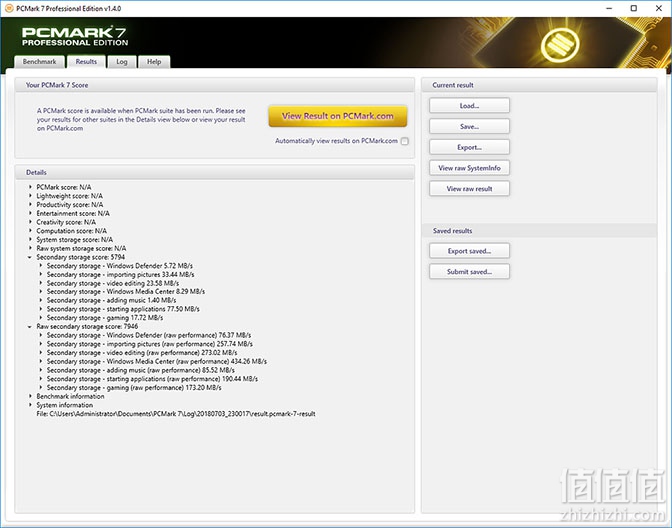Expand the Computation score row arrow
Viewport: 672px width, 528px height.
(30, 231)
